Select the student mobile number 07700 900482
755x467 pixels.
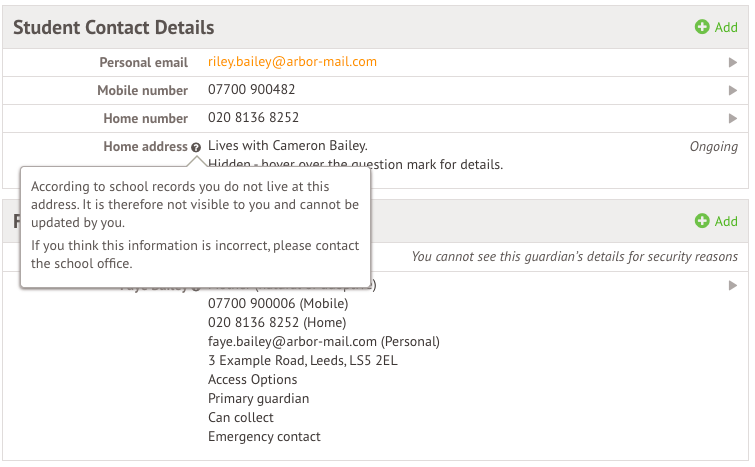tap(251, 90)
